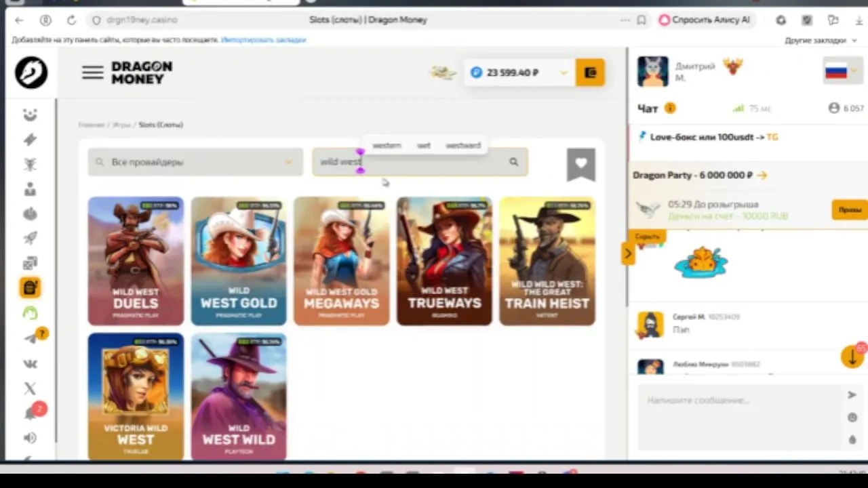Click the address bar with casino URL
Image resolution: width=868 pixels, height=488 pixels.
pos(144,20)
